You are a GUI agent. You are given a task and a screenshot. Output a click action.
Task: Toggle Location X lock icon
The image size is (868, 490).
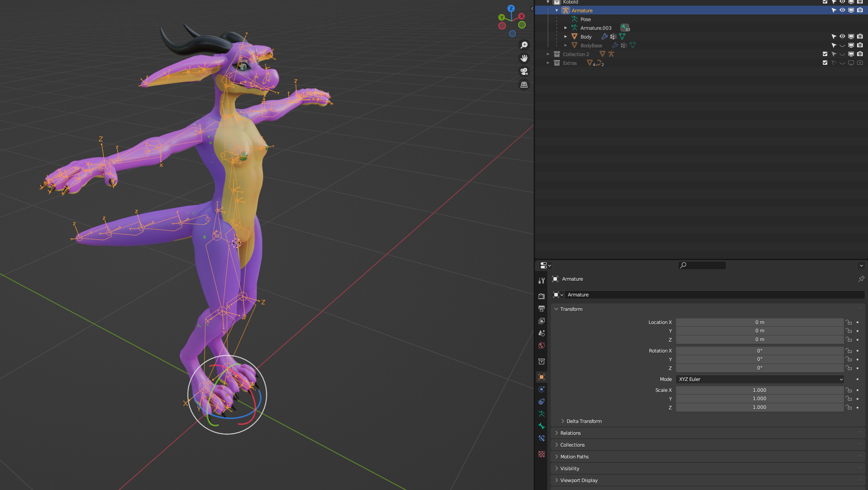[x=849, y=322]
